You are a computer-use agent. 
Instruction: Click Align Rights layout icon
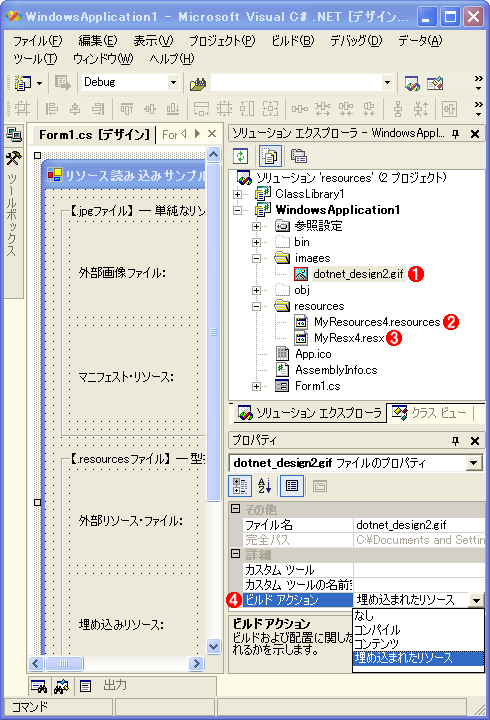point(98,109)
